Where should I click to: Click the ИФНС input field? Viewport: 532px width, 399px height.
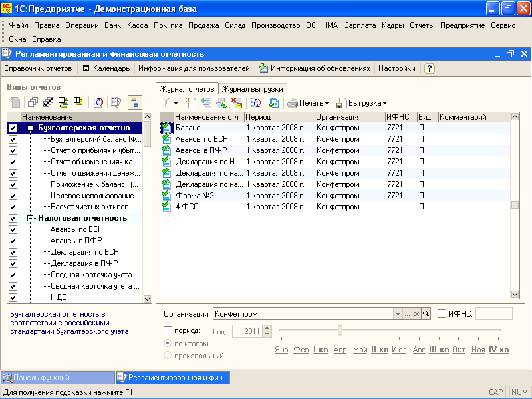493,314
